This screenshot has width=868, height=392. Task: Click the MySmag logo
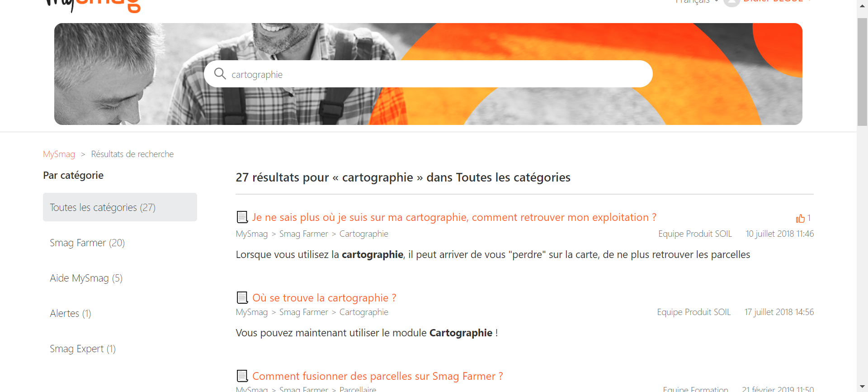93,5
